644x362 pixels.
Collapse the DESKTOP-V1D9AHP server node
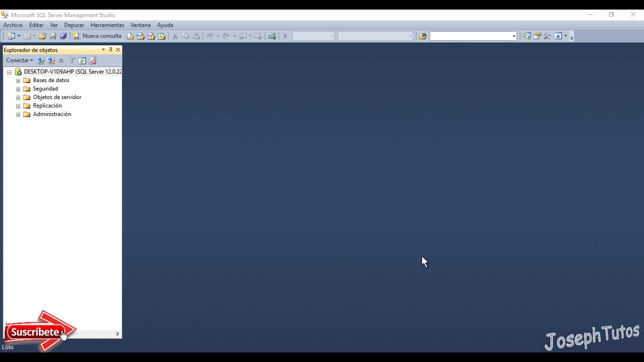point(9,72)
